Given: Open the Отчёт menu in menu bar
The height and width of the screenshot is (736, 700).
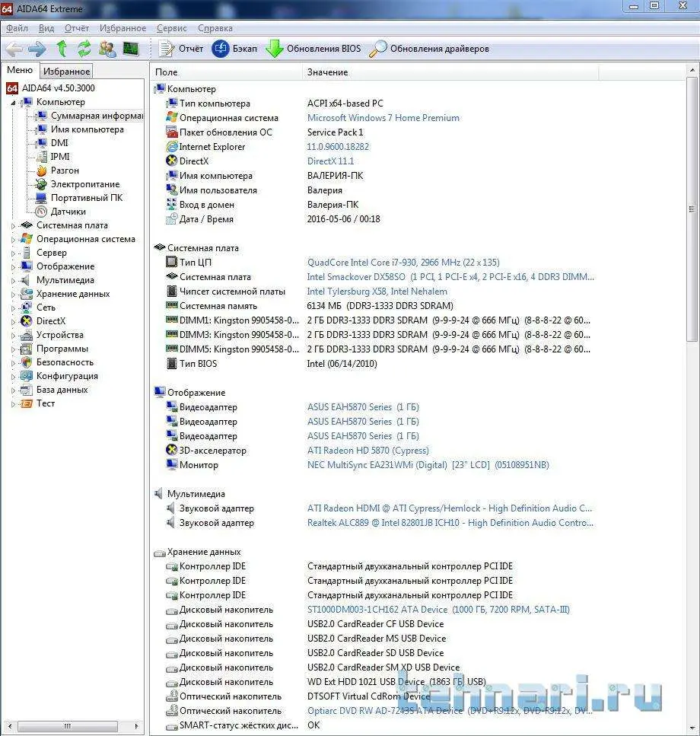Looking at the screenshot, I should 77,28.
